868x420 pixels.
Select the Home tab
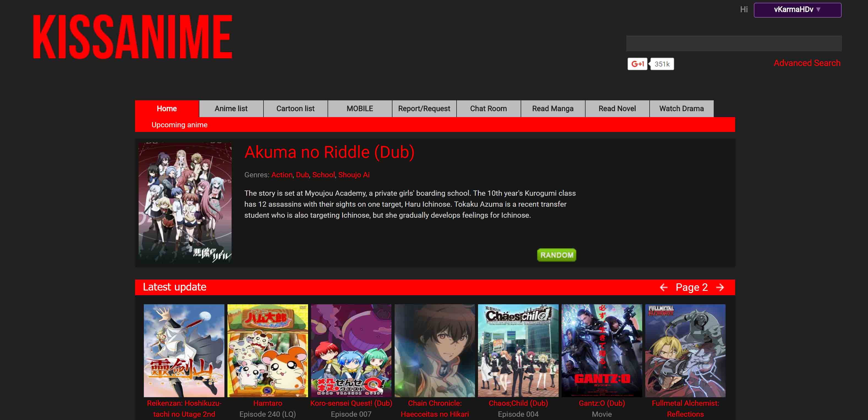(x=167, y=109)
